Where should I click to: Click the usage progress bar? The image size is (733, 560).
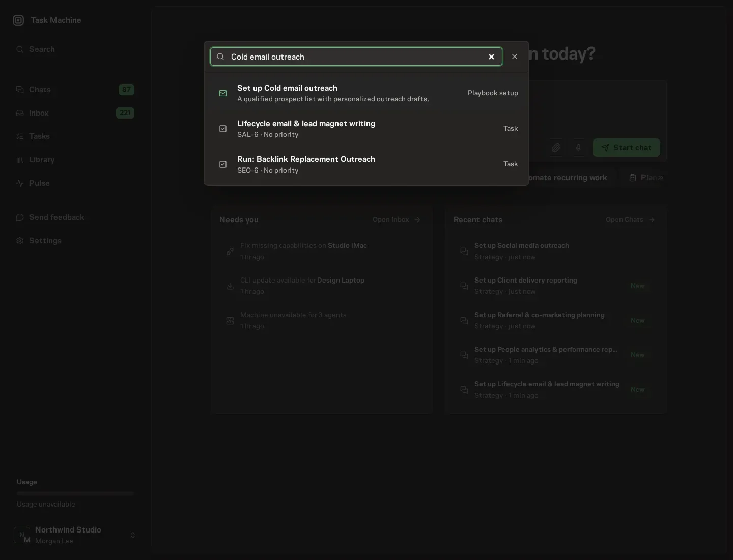pyautogui.click(x=75, y=493)
